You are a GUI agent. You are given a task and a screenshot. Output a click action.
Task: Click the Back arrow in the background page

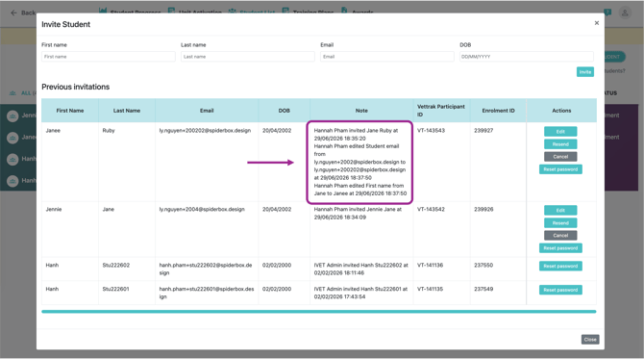click(13, 13)
